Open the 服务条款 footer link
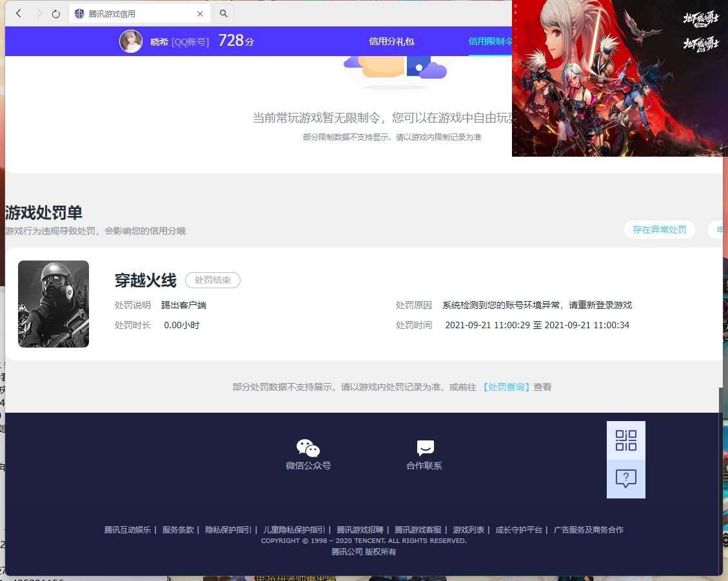The image size is (728, 581). click(178, 529)
